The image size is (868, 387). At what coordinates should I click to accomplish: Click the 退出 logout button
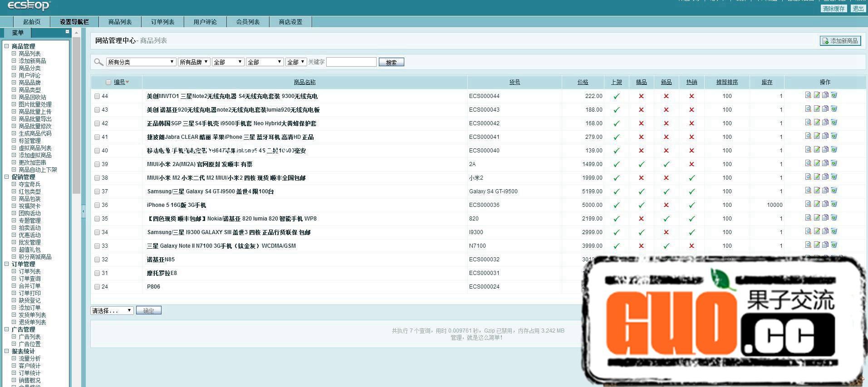coord(858,9)
